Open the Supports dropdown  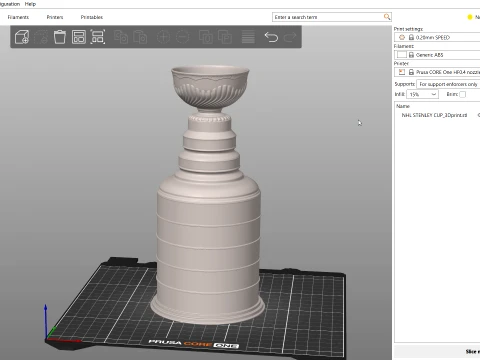(x=448, y=84)
